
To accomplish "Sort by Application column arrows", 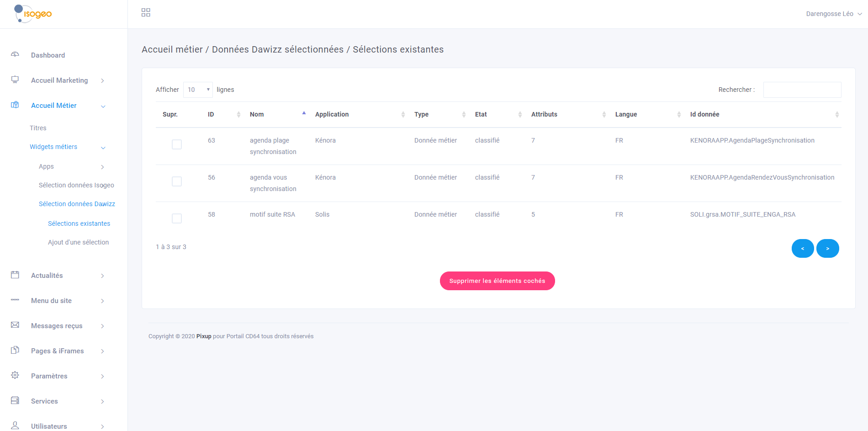I will tap(403, 114).
